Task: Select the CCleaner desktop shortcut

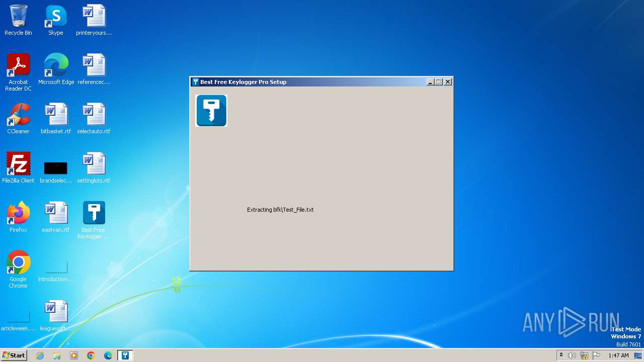Action: coord(18,119)
